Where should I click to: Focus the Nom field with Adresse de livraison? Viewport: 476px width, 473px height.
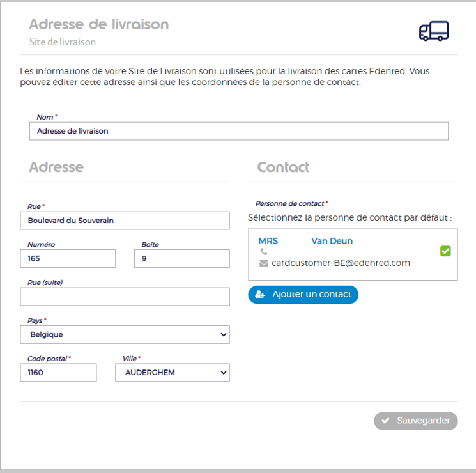pos(238,131)
